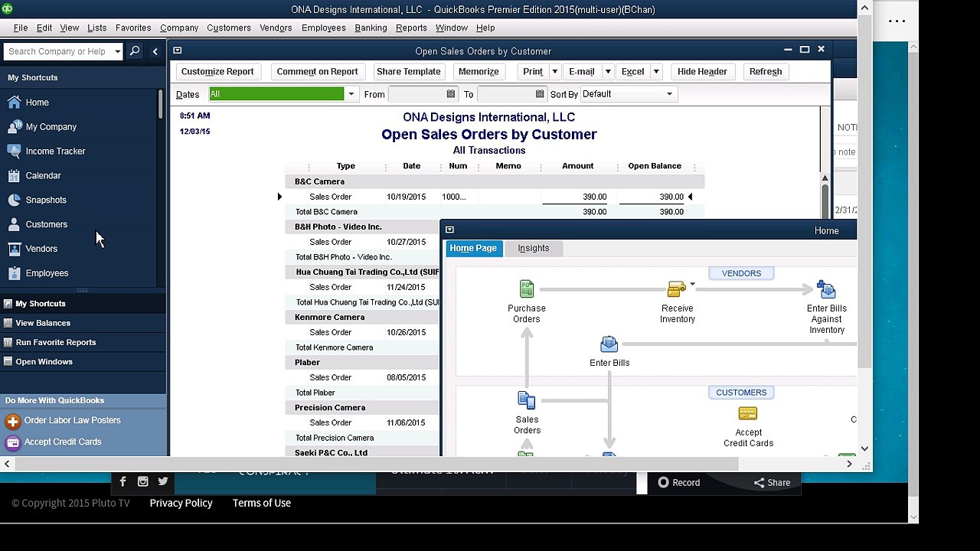Open the Lists menu
The image size is (980, 551).
point(97,28)
